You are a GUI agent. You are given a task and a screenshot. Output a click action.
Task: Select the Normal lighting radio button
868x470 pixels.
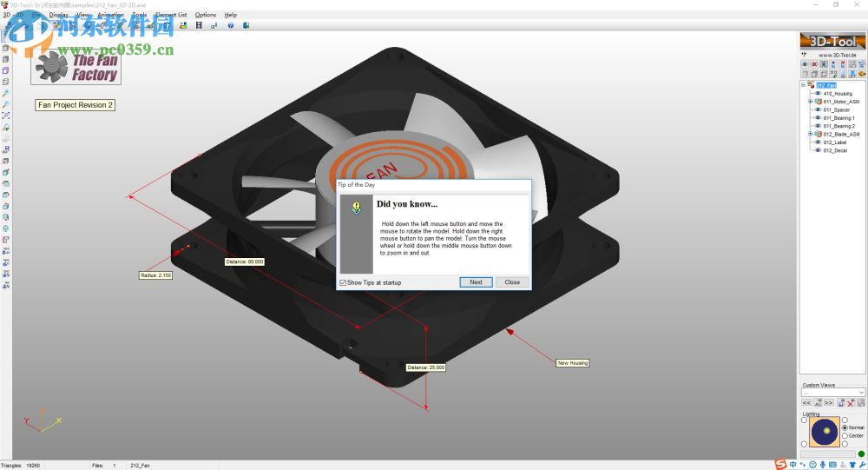tap(845, 428)
